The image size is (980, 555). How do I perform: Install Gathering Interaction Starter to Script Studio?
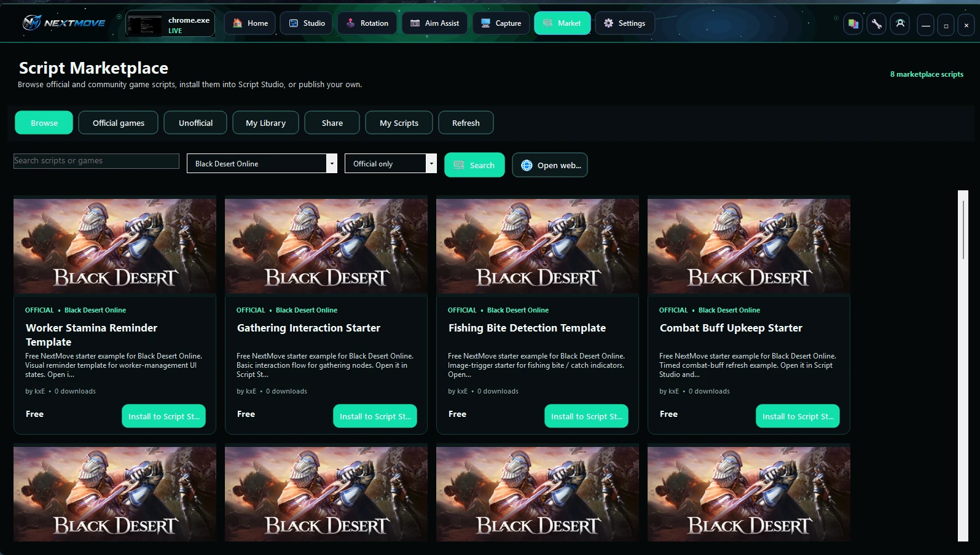coord(375,416)
